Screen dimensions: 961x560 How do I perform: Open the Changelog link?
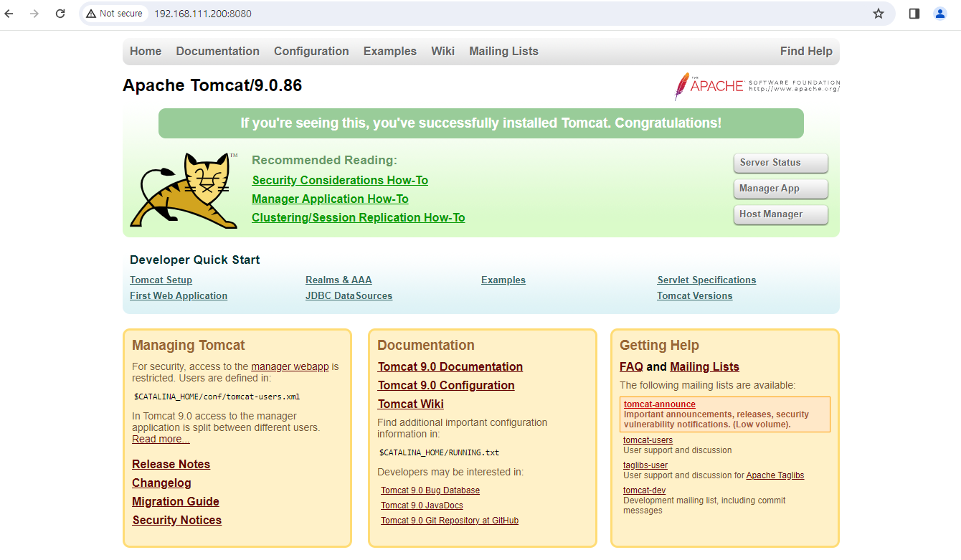point(161,483)
